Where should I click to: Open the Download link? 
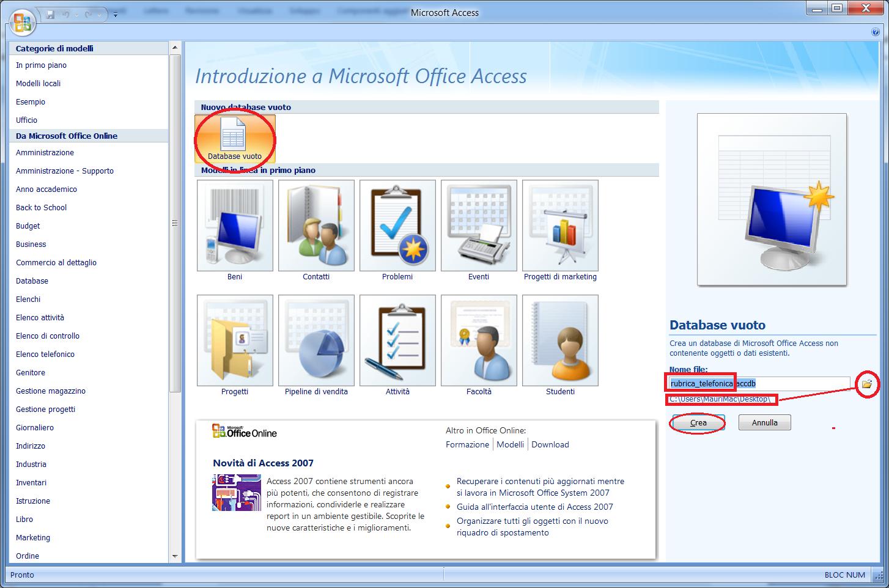(550, 444)
